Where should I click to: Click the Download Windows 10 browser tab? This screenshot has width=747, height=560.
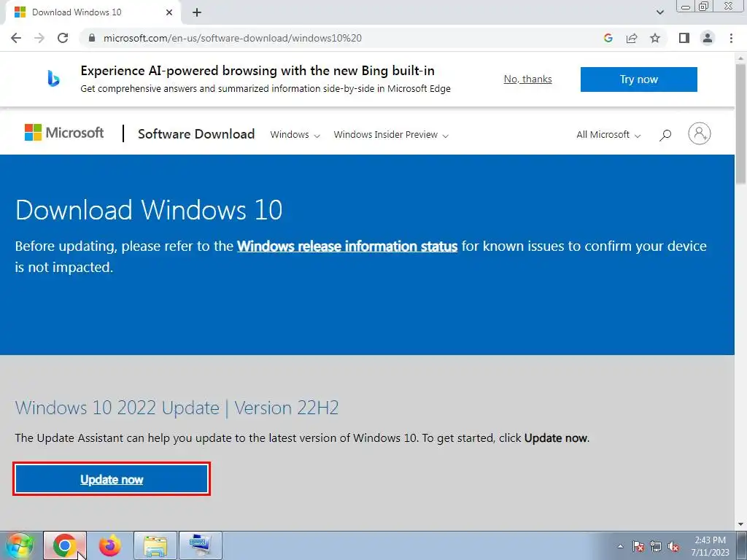coord(93,12)
